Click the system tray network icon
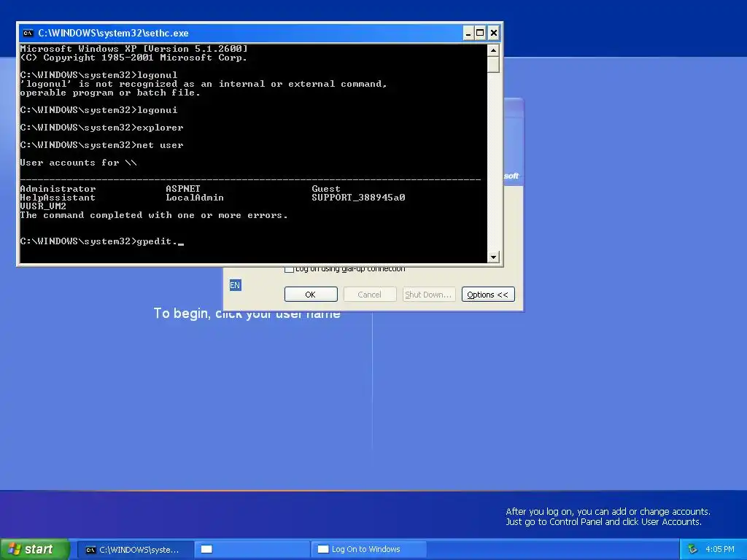747x560 pixels. click(x=693, y=550)
